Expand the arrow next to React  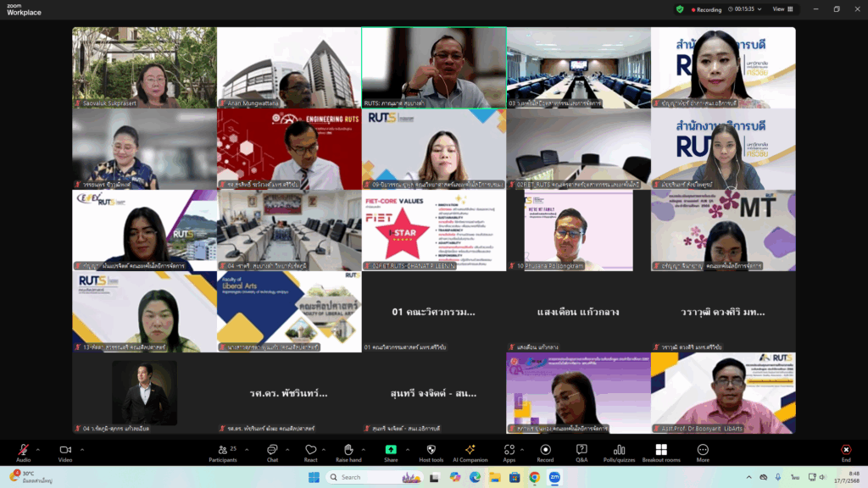324,450
